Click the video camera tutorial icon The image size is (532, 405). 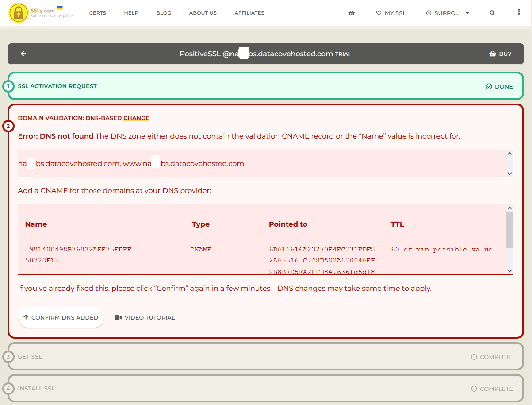pos(118,317)
